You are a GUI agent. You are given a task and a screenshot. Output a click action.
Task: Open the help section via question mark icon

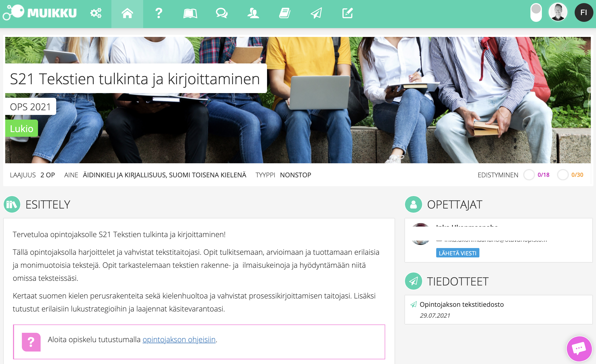point(159,13)
